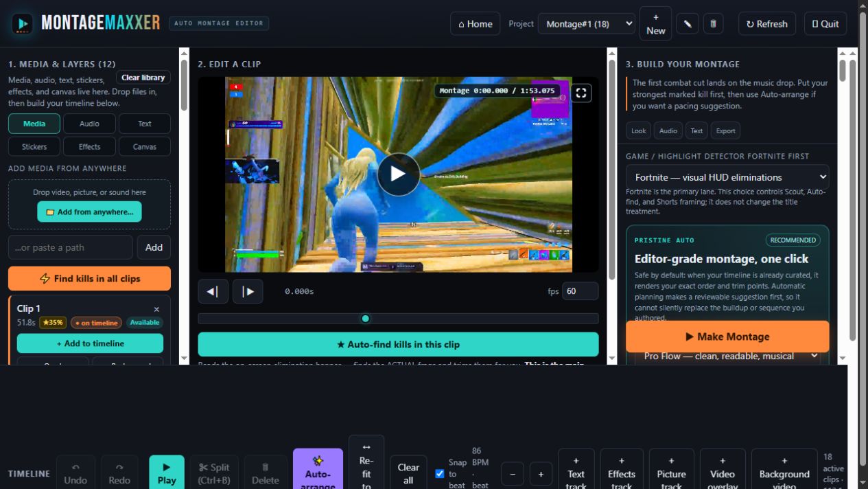Play the video preview
The image size is (868, 489).
point(398,174)
